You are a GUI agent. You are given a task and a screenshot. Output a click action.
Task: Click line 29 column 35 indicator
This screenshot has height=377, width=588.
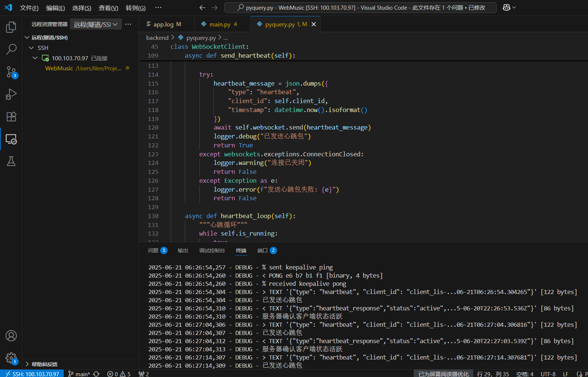[493, 374]
